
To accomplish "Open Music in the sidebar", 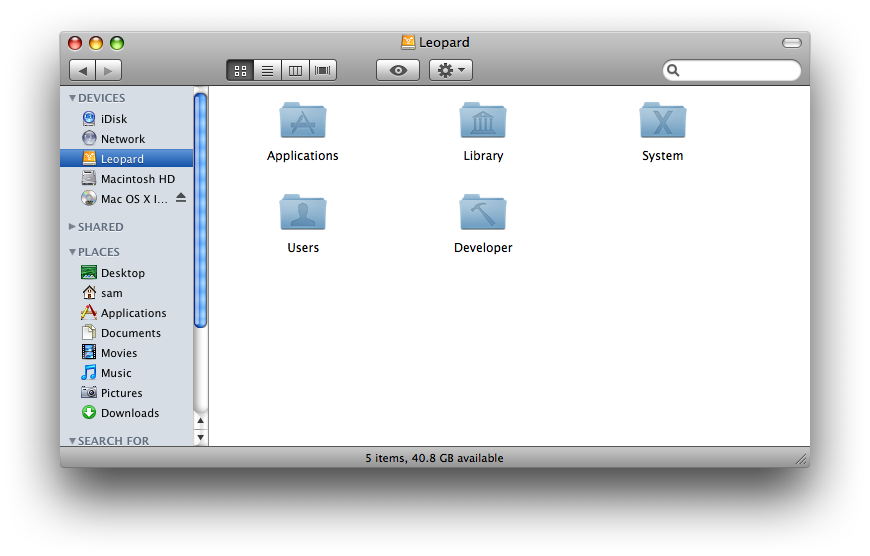I will coord(127,373).
